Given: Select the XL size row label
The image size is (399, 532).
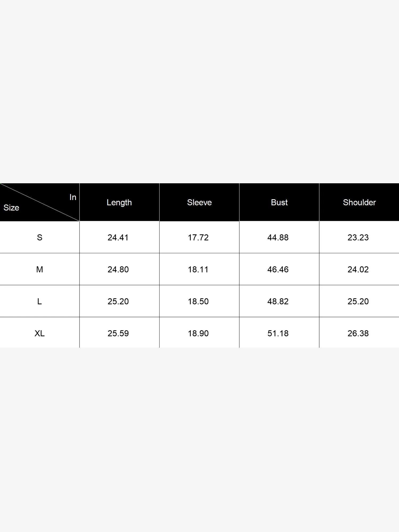Looking at the screenshot, I should 39,333.
